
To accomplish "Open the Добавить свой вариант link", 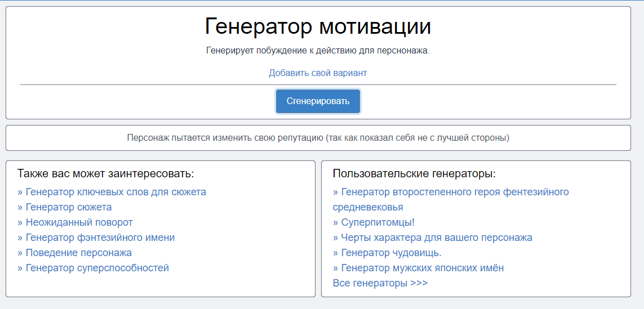I will (318, 73).
